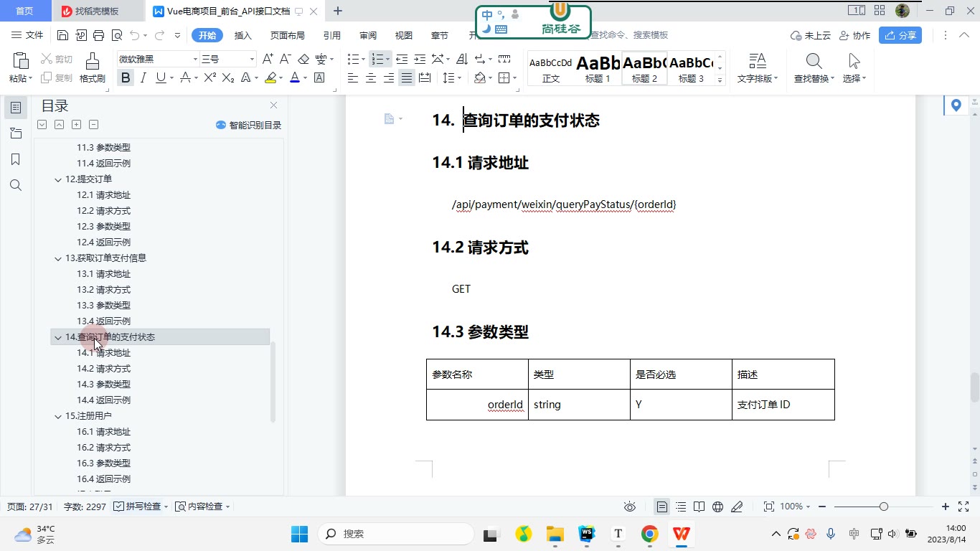The image size is (980, 551).
Task: Apply subscript X₂ formatting
Action: [x=228, y=77]
